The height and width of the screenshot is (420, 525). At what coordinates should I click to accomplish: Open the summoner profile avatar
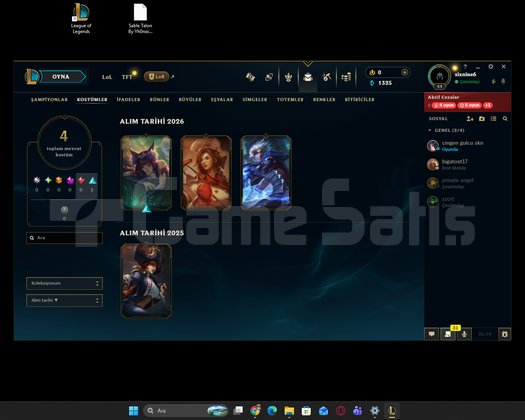[440, 77]
